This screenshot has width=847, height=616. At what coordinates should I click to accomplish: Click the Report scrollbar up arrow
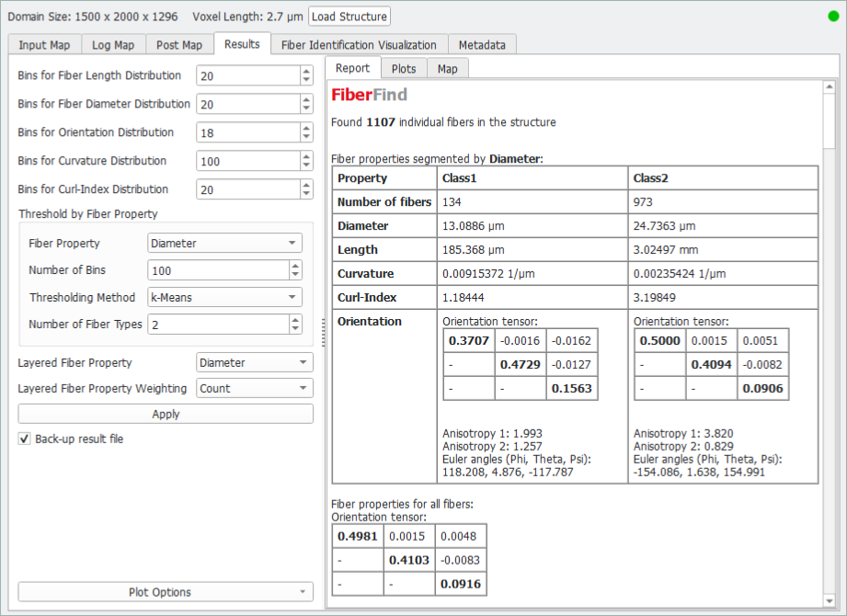[830, 86]
